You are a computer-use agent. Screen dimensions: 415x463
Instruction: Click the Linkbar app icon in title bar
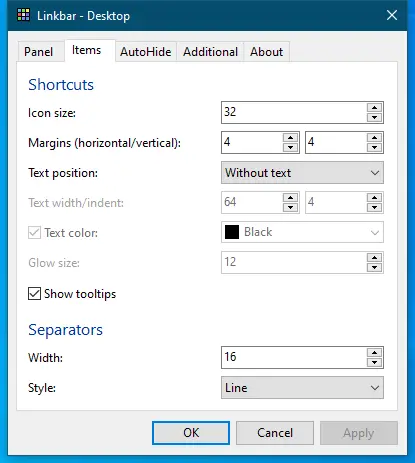click(23, 15)
